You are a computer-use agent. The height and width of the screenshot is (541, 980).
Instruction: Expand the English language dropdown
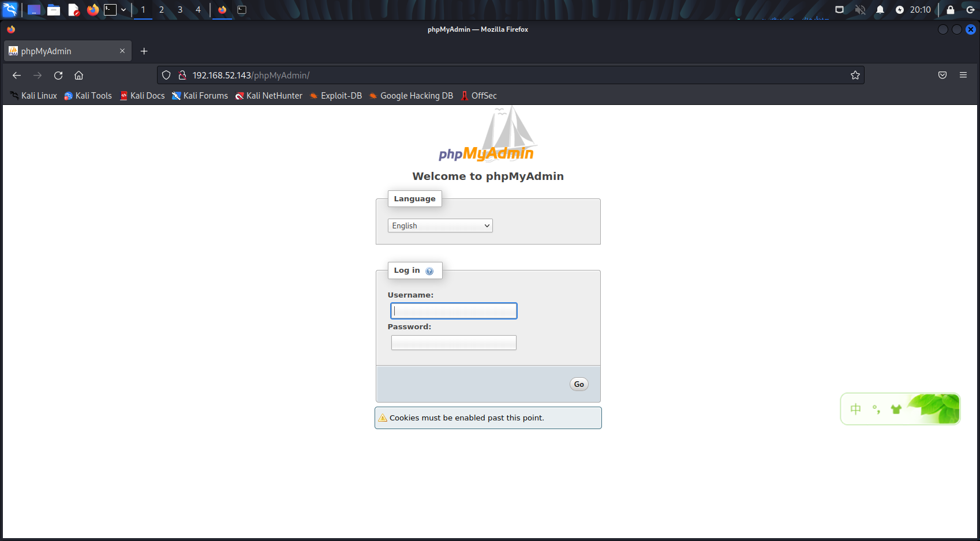440,226
